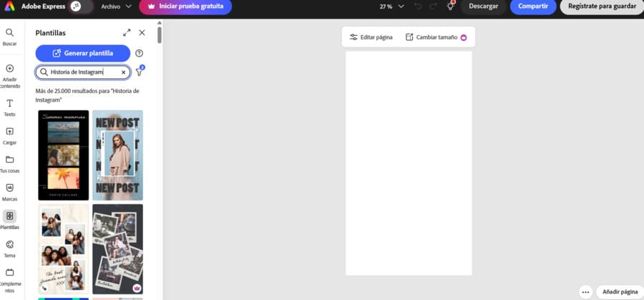Click the results count text for Historia de Instagram

[87, 95]
